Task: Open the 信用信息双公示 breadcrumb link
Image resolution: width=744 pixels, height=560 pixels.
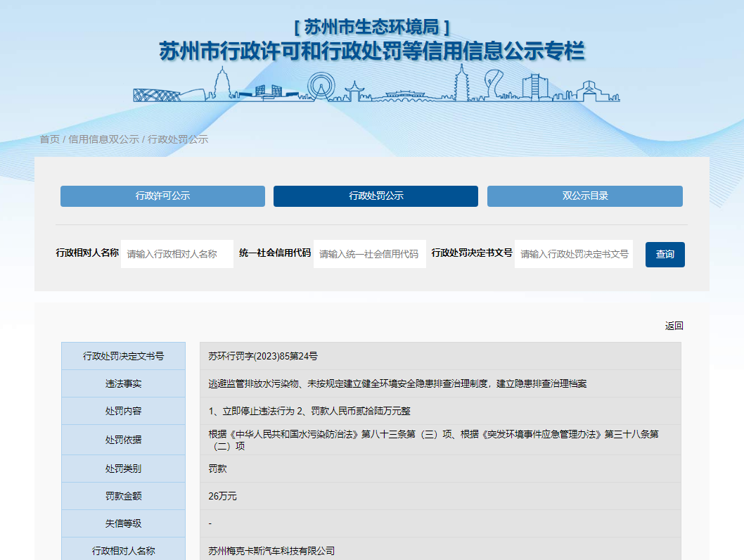Action: 103,139
